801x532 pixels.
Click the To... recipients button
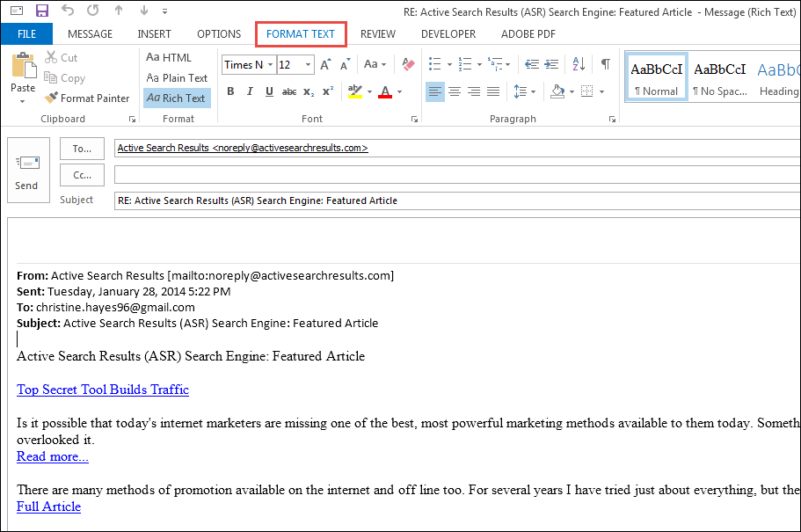(x=82, y=149)
